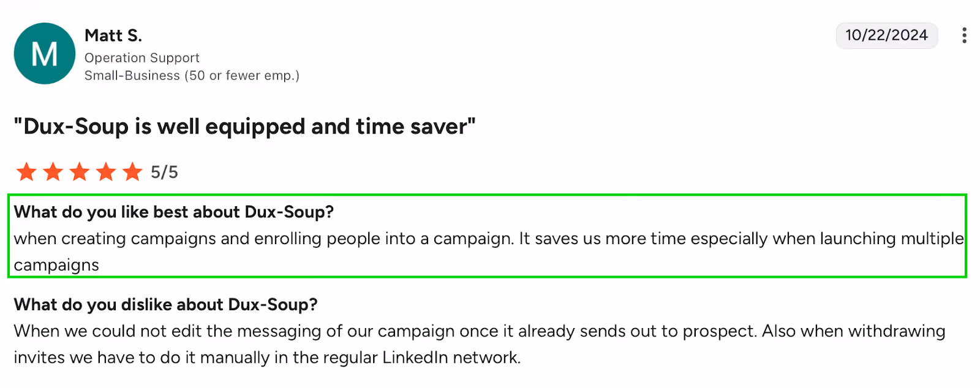
Task: Select the word 'campaigns' in highlighted answer
Action: [56, 265]
